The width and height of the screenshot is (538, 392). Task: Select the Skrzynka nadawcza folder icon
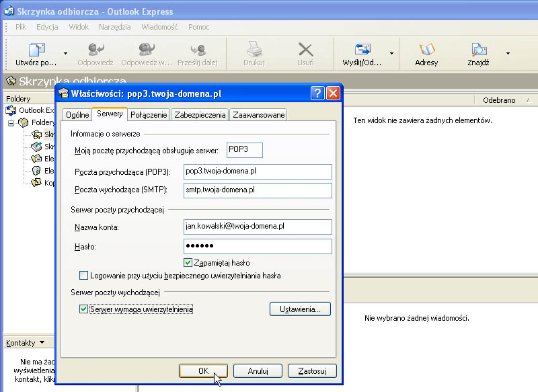(36, 147)
